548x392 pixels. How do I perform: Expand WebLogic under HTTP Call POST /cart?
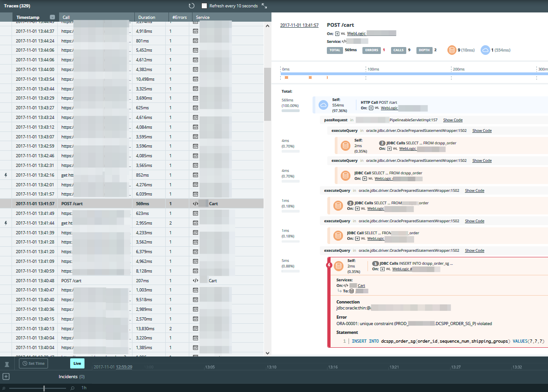371,108
